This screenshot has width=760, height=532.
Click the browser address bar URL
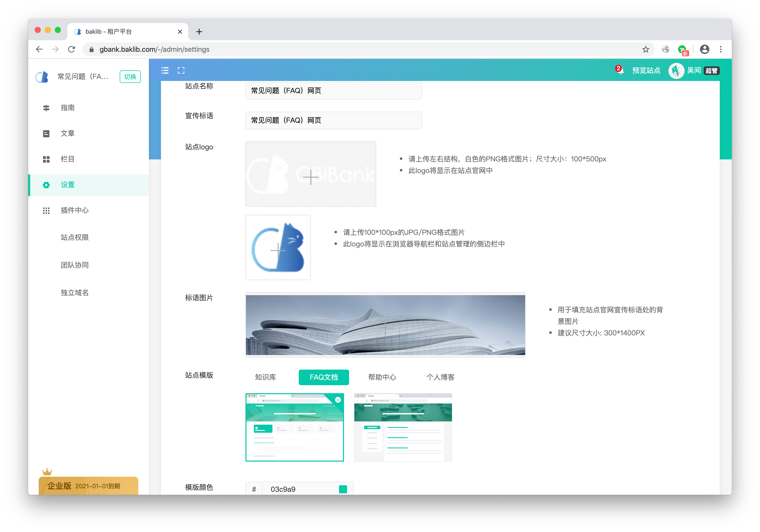pyautogui.click(x=155, y=49)
